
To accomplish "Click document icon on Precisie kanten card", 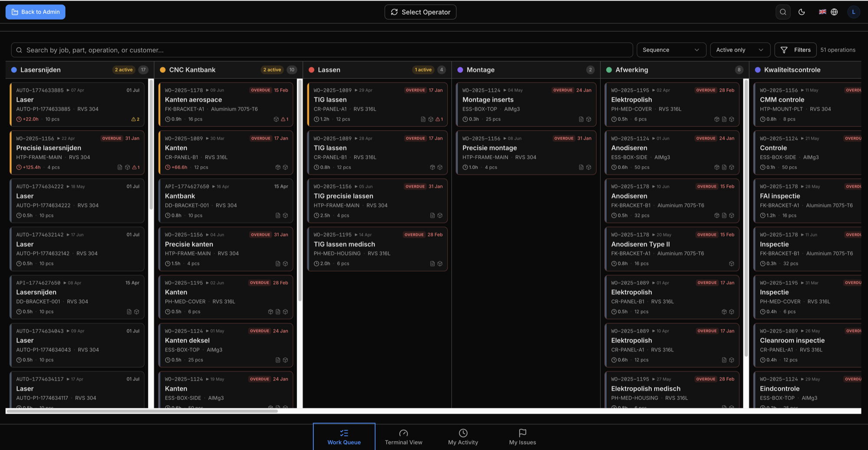I will tap(278, 264).
